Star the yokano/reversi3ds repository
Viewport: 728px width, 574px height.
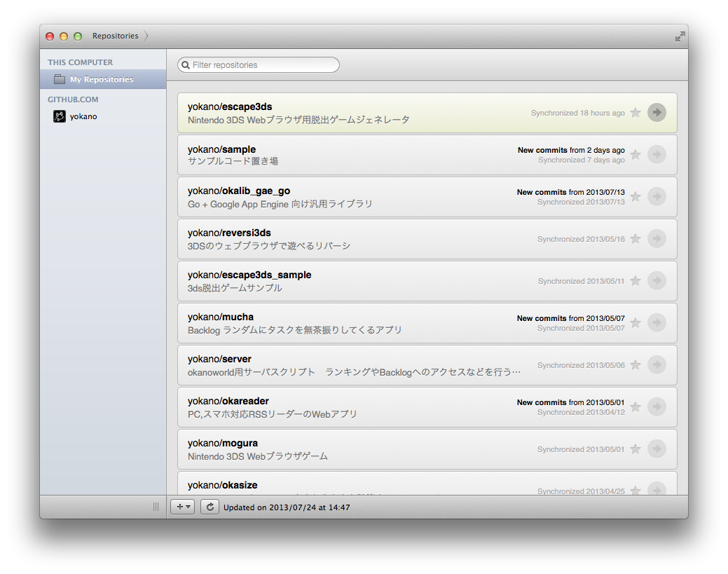[x=636, y=238]
